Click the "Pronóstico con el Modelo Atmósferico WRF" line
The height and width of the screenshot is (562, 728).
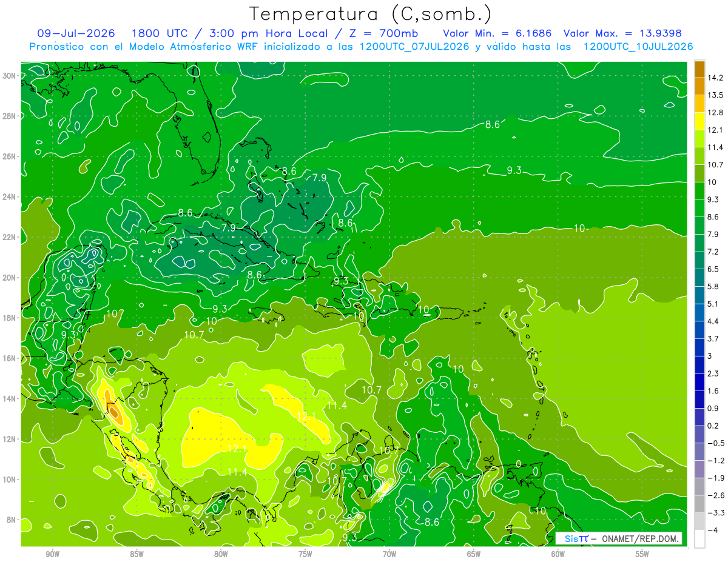[361, 47]
